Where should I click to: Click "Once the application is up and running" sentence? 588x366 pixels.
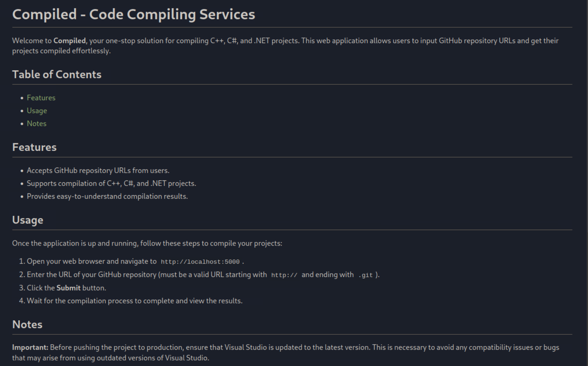(147, 243)
